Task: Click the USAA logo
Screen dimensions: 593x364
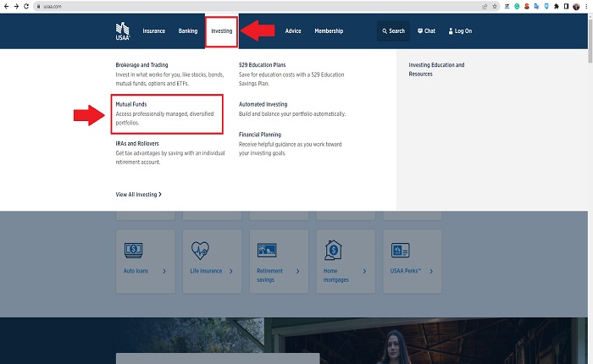Action: tap(123, 31)
